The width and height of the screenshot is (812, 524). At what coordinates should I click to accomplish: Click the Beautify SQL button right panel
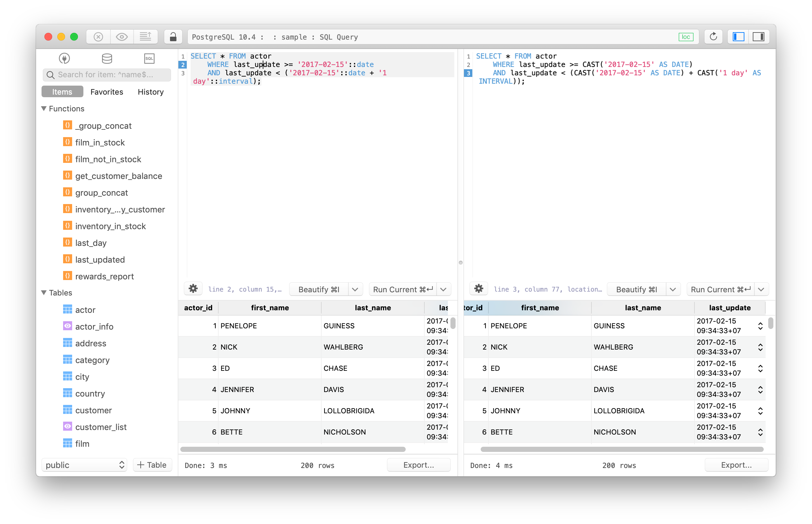(x=637, y=289)
